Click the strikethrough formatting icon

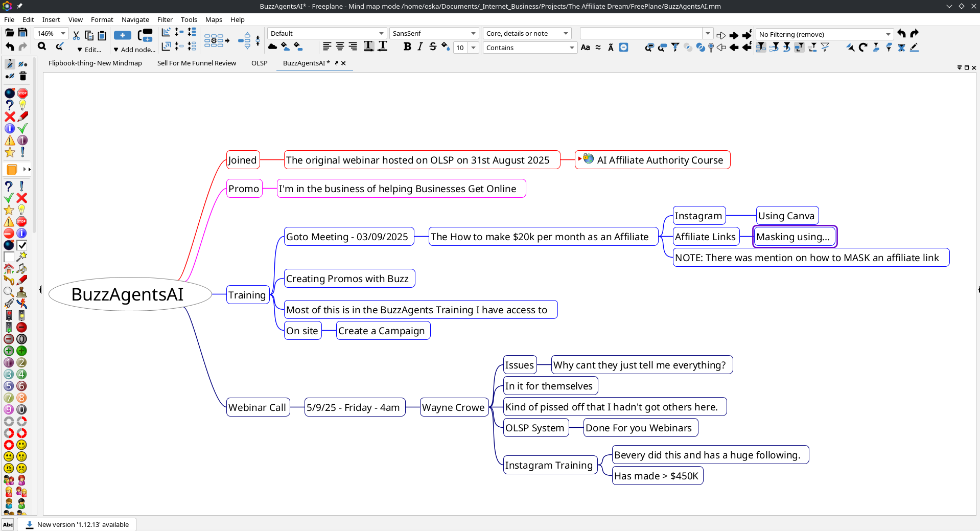click(433, 47)
